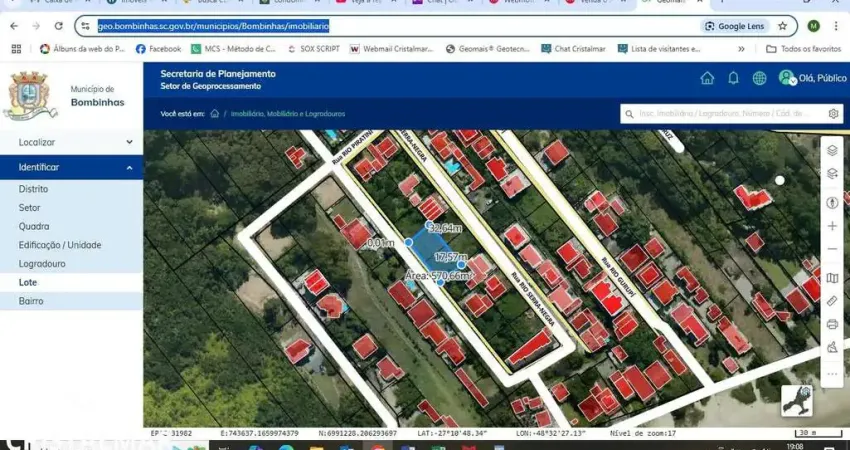Click the state overview map thumbnail
The height and width of the screenshot is (450, 850).
796,399
